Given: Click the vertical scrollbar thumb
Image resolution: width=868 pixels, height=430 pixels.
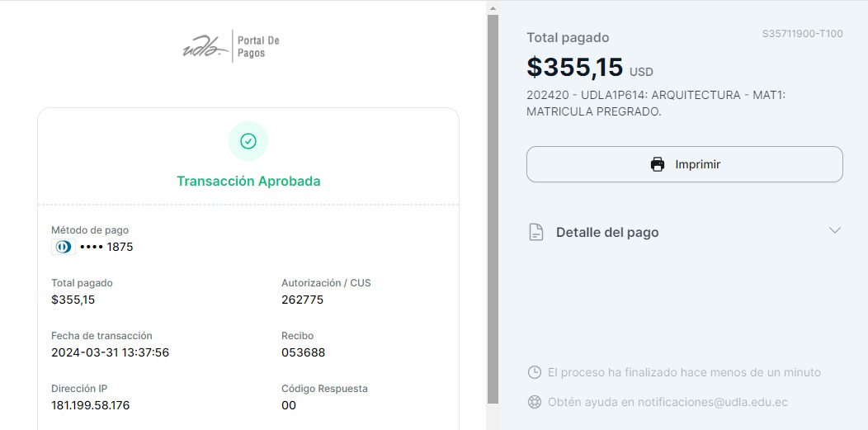Looking at the screenshot, I should point(493,206).
